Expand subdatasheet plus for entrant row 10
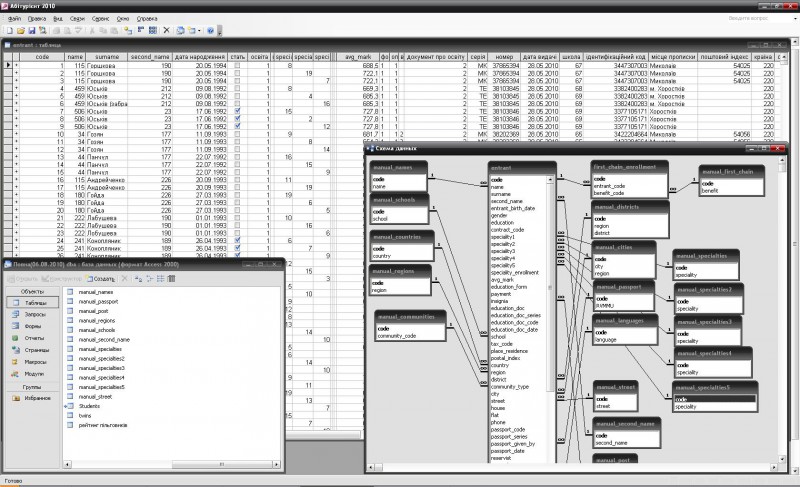The width and height of the screenshot is (800, 487). [x=16, y=134]
